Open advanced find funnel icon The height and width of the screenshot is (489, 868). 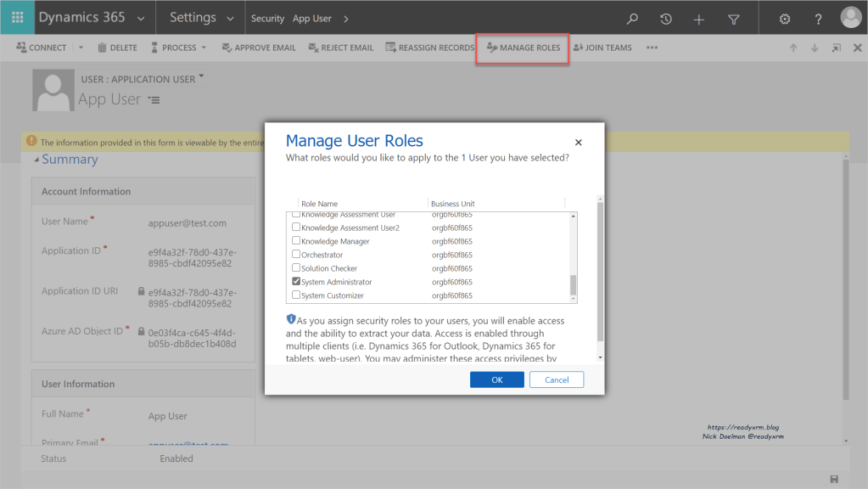point(734,19)
